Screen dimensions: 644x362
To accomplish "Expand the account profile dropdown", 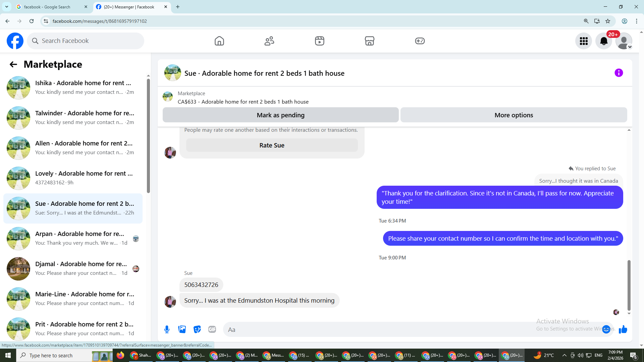I will pos(624,42).
